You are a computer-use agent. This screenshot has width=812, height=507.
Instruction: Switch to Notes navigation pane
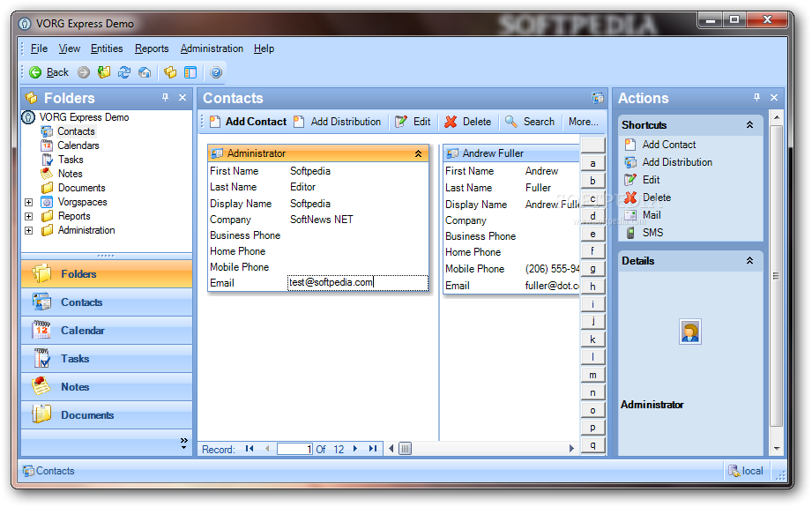[107, 387]
